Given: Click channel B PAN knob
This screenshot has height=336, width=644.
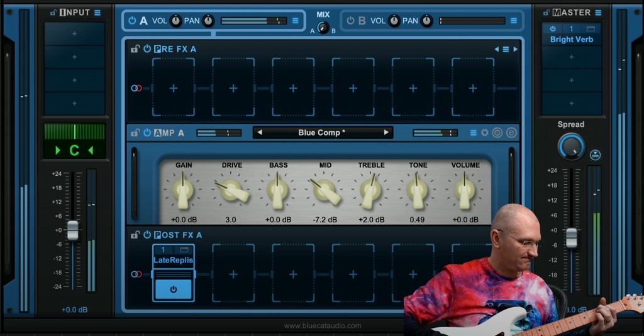Looking at the screenshot, I should (x=427, y=21).
